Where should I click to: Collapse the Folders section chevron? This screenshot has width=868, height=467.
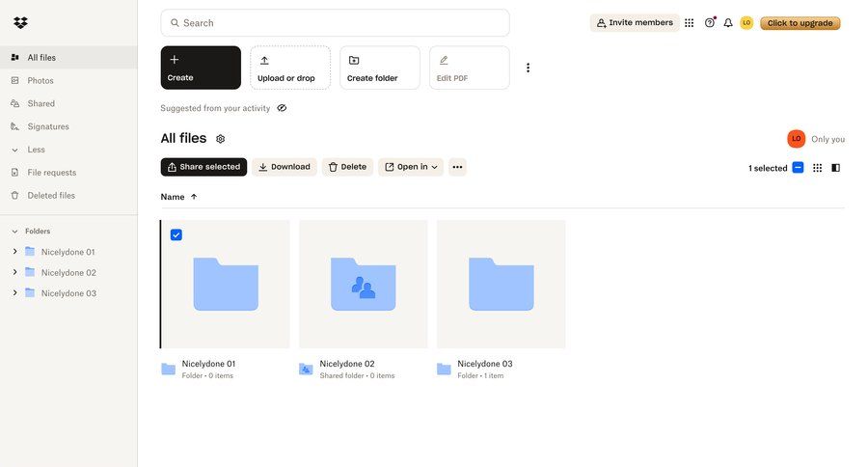[14, 231]
